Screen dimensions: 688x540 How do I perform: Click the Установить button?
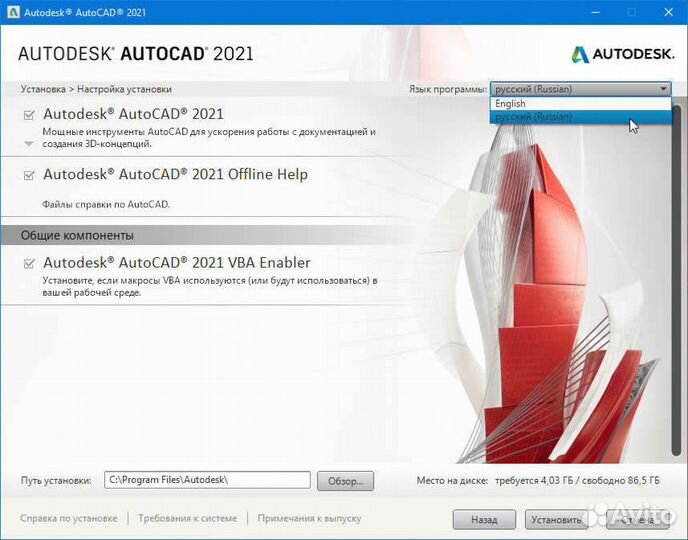[555, 520]
